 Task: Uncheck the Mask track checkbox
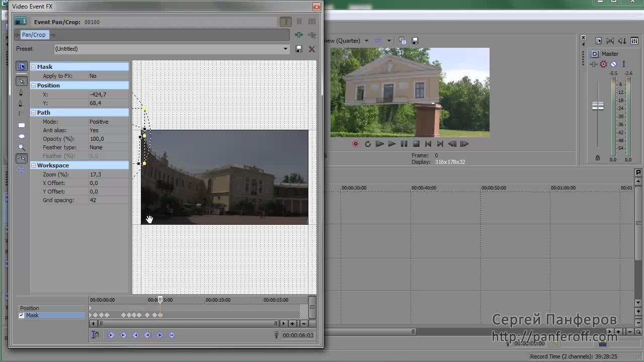pos(21,315)
